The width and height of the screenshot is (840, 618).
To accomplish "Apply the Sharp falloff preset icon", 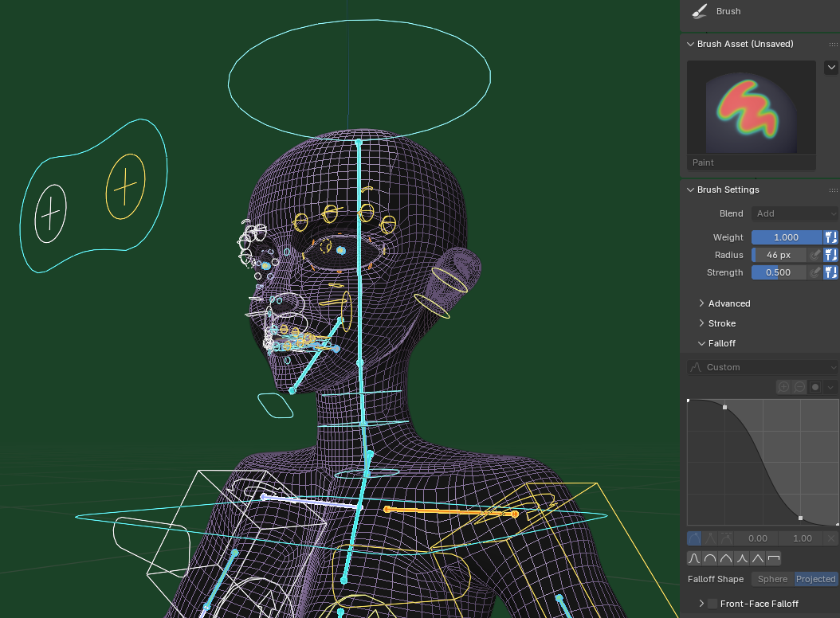I will (x=742, y=558).
